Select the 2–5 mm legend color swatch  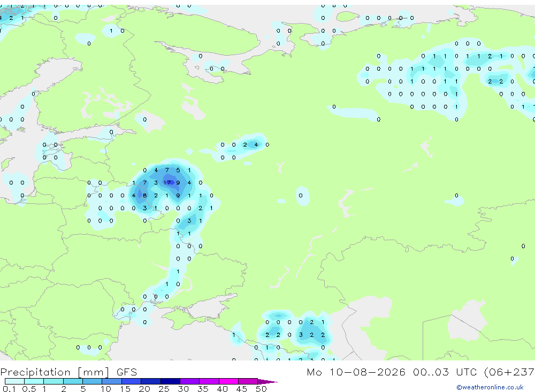tap(73, 381)
